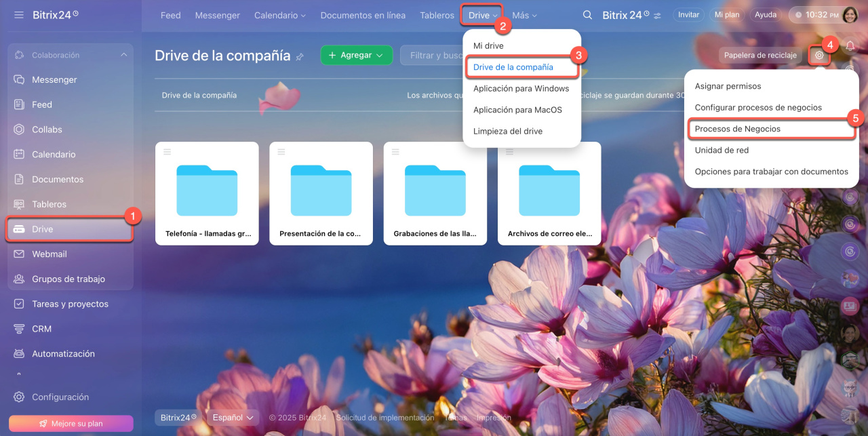Click the Papelera de reciclaje button

760,56
